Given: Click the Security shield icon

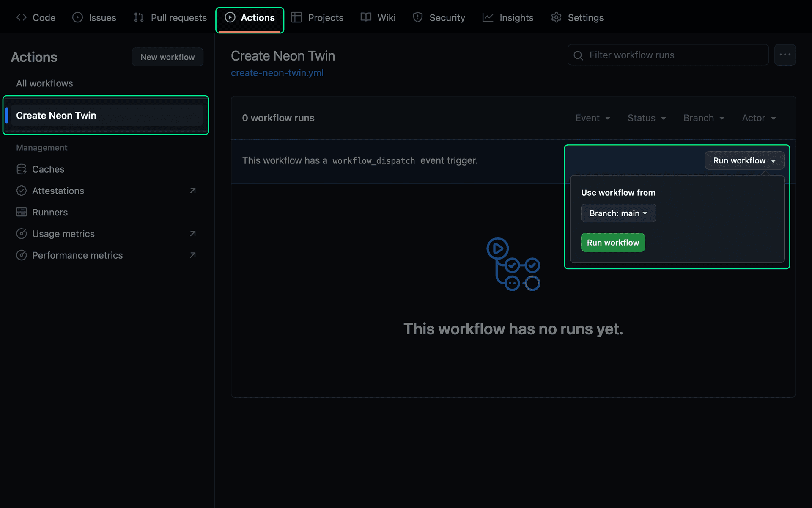Looking at the screenshot, I should 418,17.
